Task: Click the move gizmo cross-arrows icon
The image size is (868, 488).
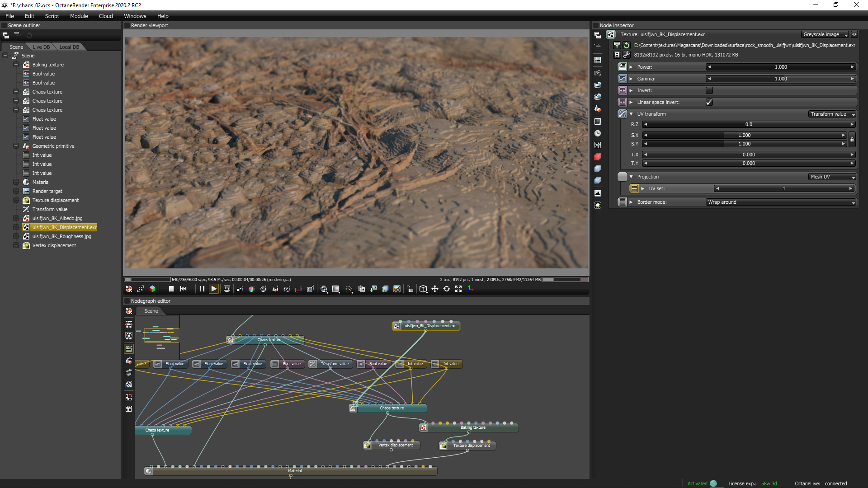Action: pos(435,289)
